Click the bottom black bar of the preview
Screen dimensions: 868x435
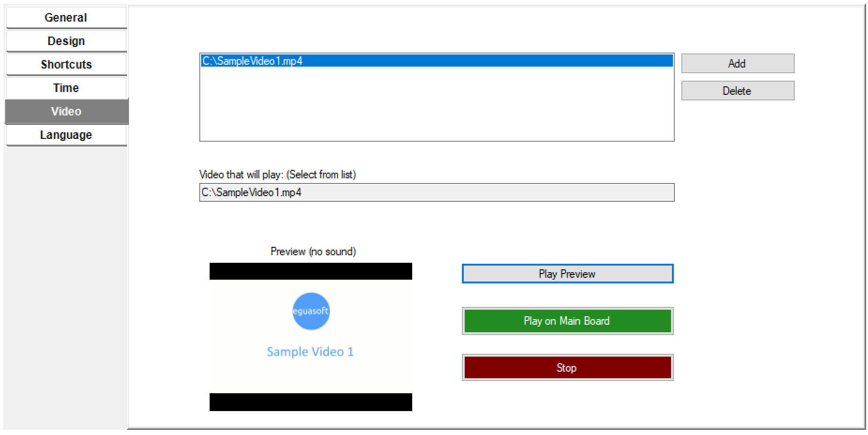310,402
